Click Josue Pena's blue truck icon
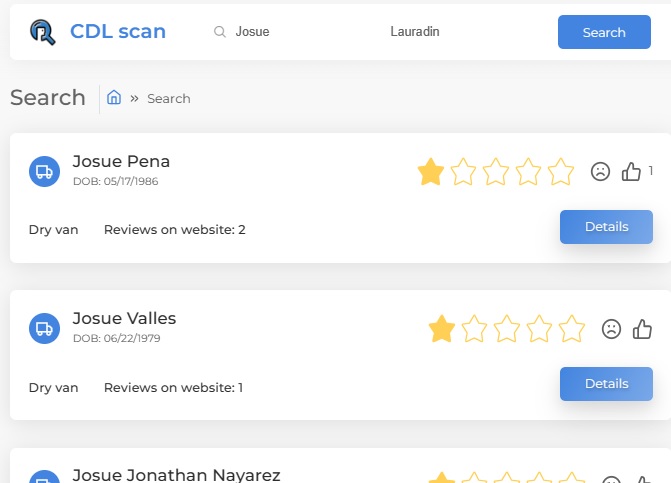The height and width of the screenshot is (483, 671). pyautogui.click(x=45, y=172)
